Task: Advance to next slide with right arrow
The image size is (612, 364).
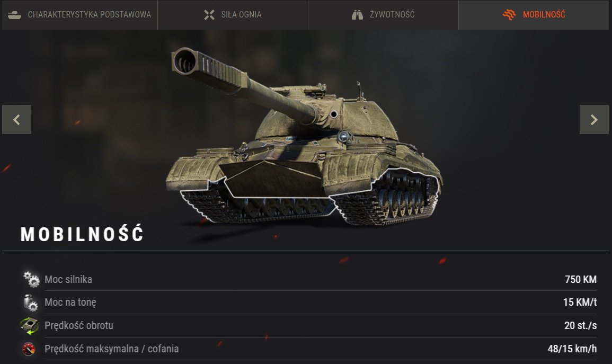Action: pos(594,119)
